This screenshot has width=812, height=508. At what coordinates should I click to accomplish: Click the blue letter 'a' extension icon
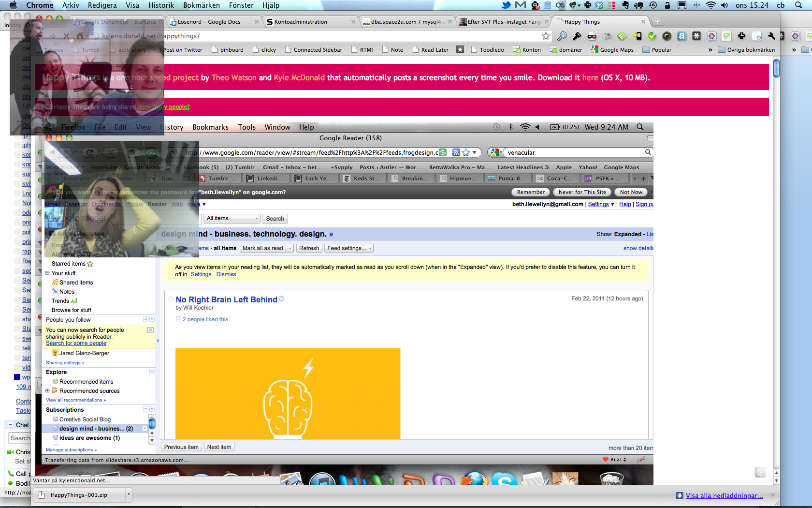tap(681, 36)
